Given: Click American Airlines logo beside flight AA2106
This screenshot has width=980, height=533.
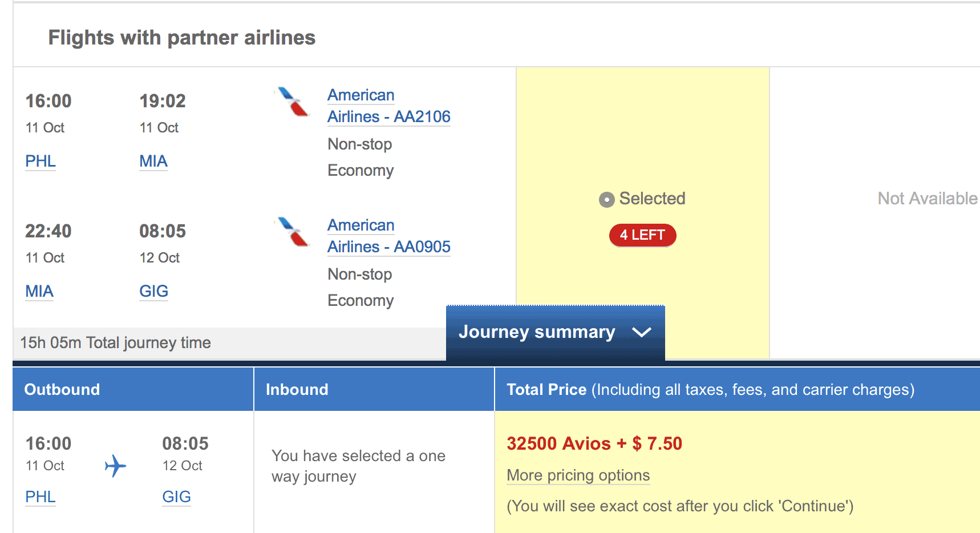Looking at the screenshot, I should 293,102.
